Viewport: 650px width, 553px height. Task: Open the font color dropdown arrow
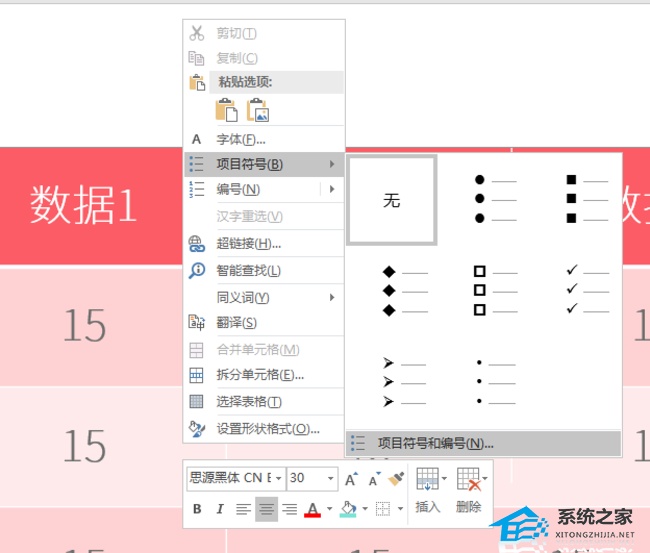coord(330,509)
